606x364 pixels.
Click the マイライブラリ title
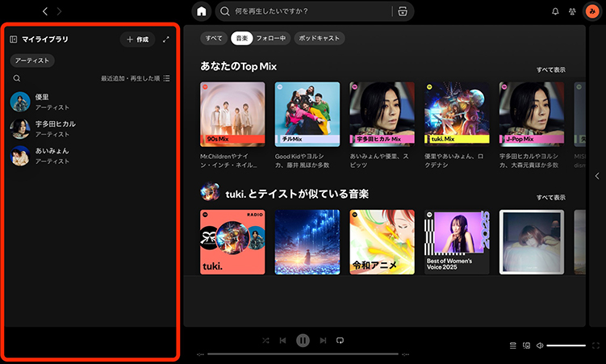(x=45, y=40)
